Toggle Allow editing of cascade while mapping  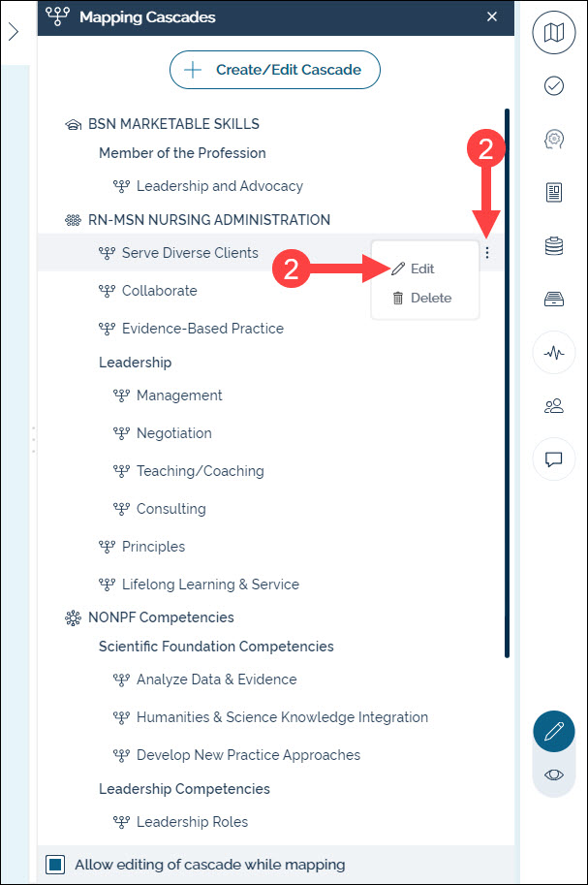[56, 865]
